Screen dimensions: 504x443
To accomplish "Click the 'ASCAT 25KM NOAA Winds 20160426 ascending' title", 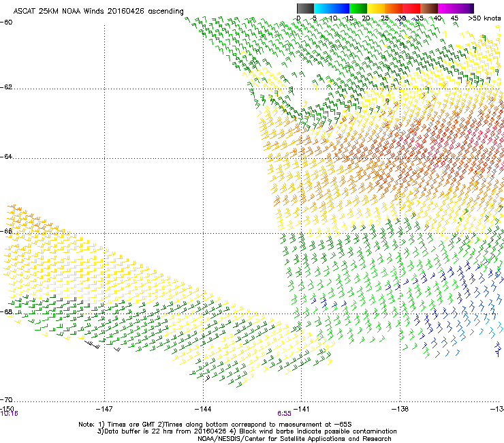I will click(x=98, y=11).
